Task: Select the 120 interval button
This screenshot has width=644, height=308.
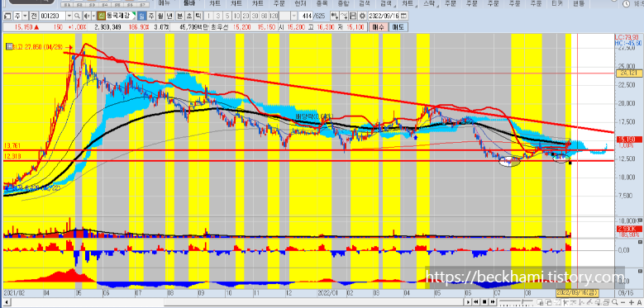Action: [274, 16]
